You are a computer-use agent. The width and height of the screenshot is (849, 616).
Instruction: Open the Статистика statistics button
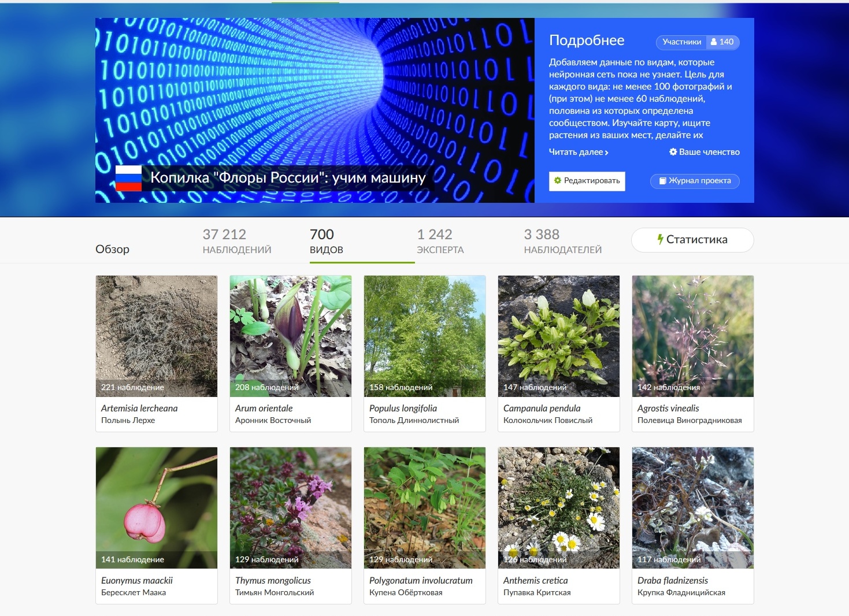(692, 240)
